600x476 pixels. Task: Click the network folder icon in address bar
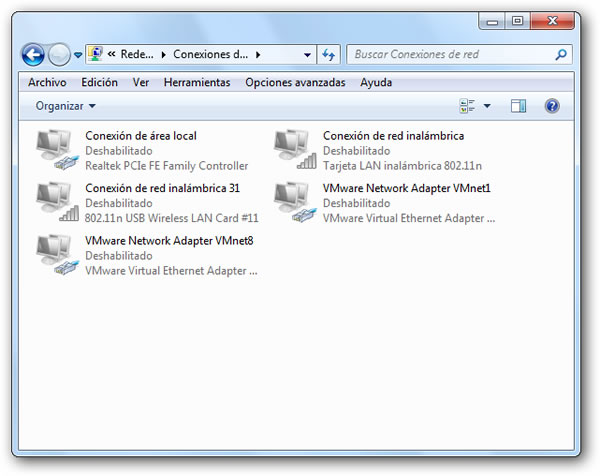tap(95, 54)
